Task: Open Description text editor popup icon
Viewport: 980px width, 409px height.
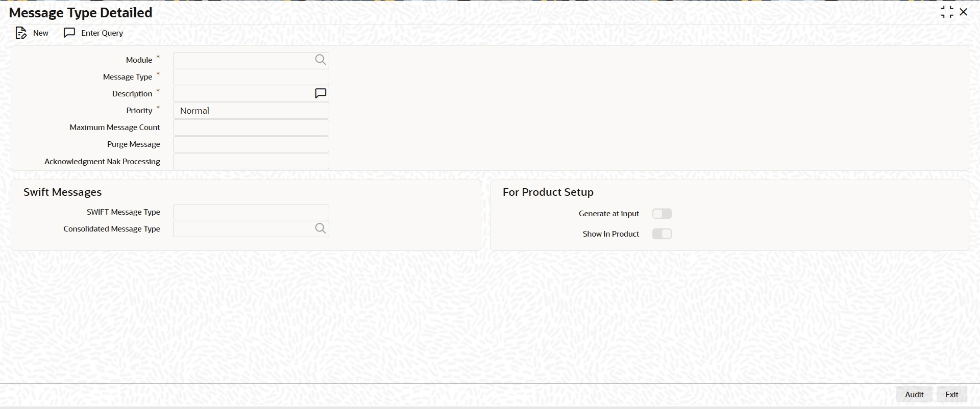Action: [x=321, y=93]
